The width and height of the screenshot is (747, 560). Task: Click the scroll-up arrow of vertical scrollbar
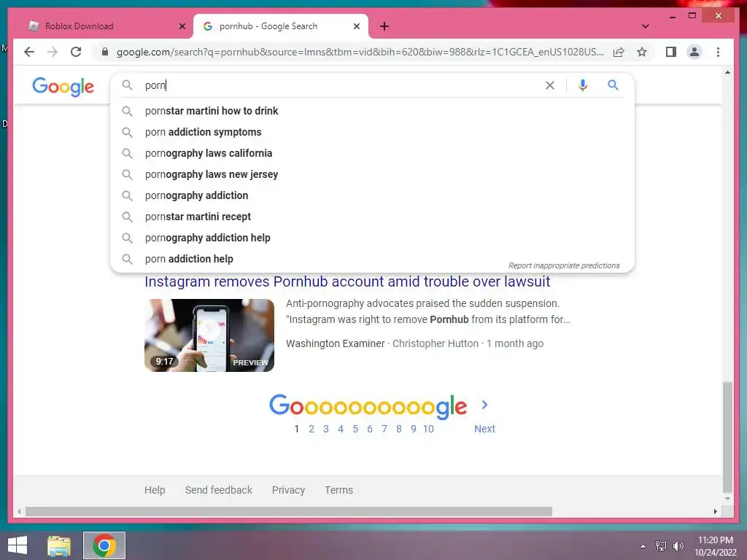(727, 72)
